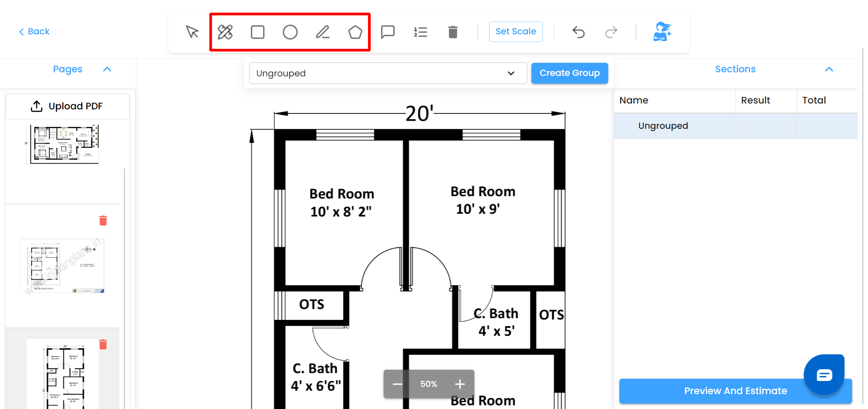
Task: Zoom out with the minus button
Action: pyautogui.click(x=397, y=384)
